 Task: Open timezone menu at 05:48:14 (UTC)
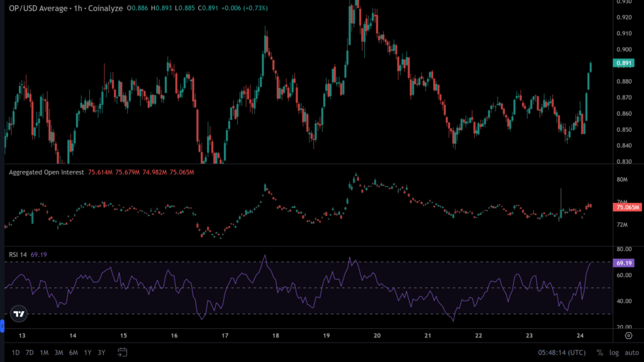561,353
